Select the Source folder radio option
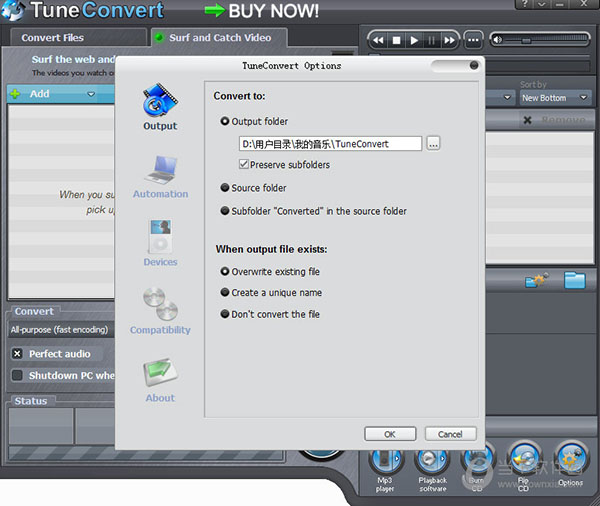The image size is (600, 506). (x=253, y=188)
